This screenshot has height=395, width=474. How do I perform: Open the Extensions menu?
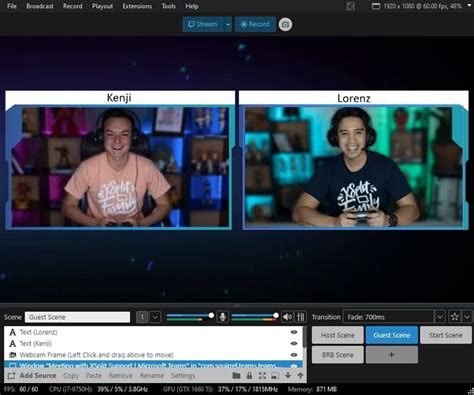[137, 6]
